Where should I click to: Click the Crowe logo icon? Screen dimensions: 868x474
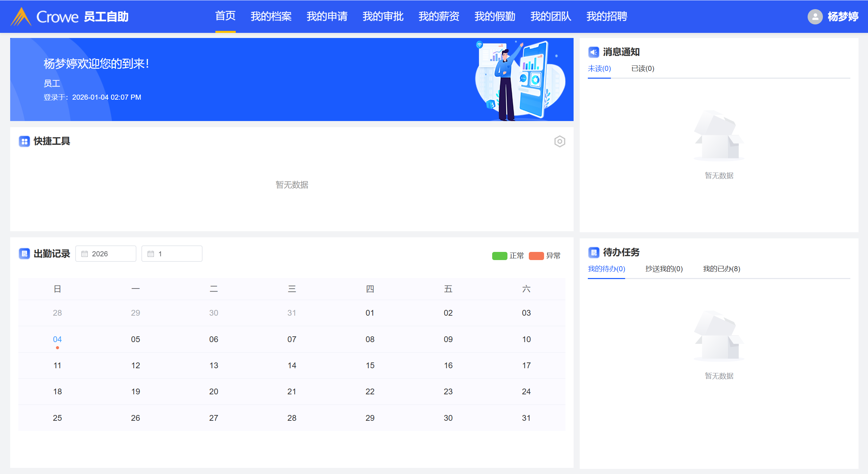[x=21, y=17]
